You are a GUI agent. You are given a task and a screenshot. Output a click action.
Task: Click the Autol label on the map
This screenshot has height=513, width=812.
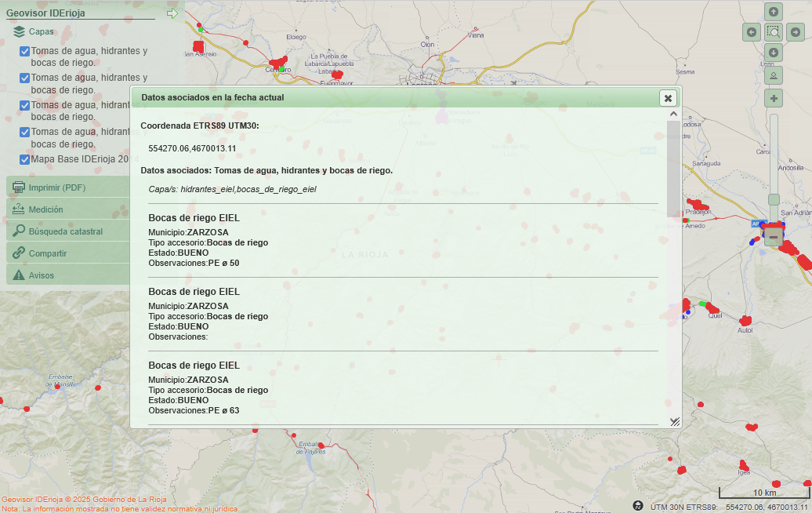coord(745,330)
